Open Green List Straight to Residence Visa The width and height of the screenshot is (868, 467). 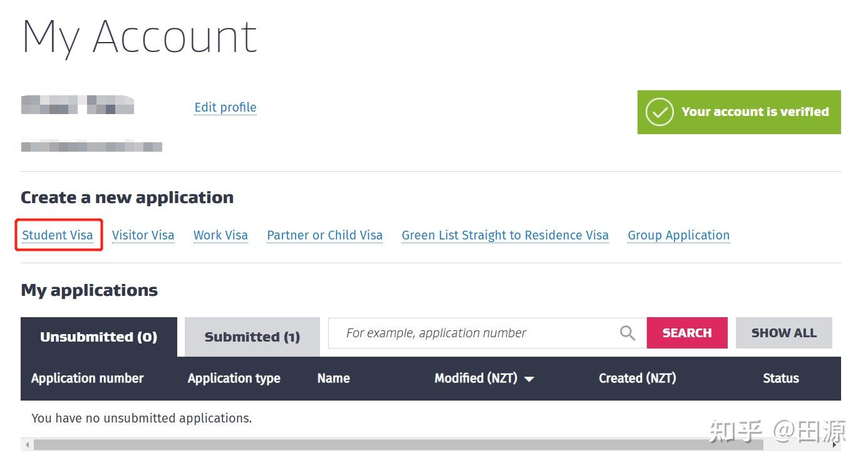(505, 235)
